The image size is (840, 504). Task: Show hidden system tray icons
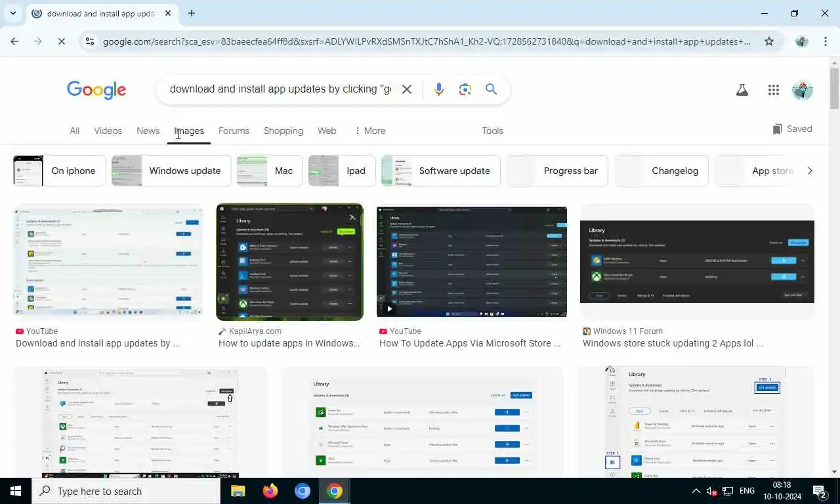point(696,491)
